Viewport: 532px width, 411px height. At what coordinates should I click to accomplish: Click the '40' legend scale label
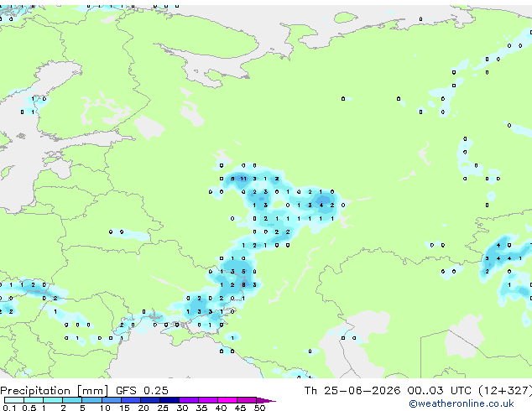[222, 408]
